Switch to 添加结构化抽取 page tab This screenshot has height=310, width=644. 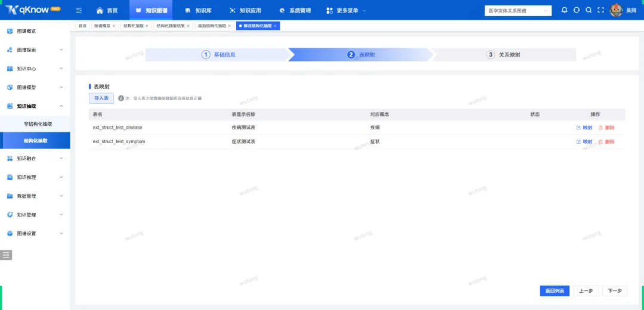point(212,26)
